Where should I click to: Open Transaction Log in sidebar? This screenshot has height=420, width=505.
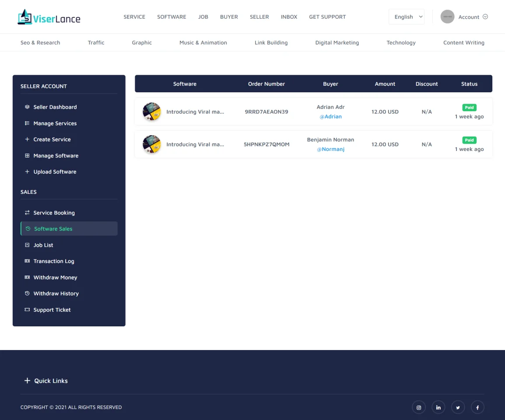click(x=69, y=261)
